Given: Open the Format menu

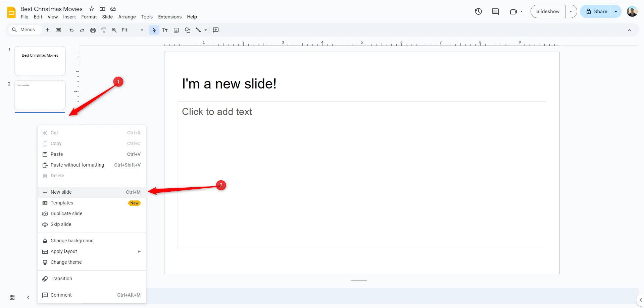Looking at the screenshot, I should coord(89,17).
